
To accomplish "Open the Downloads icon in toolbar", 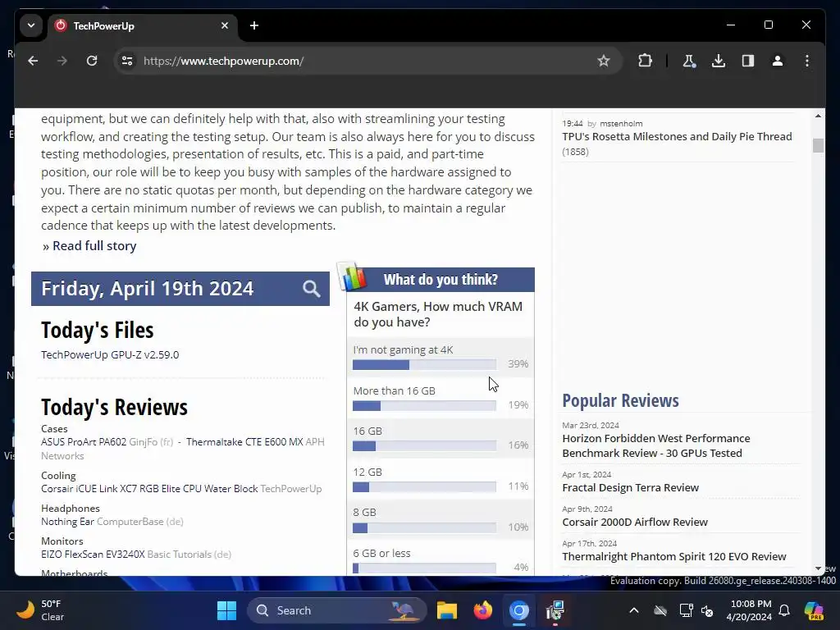I will (x=719, y=61).
